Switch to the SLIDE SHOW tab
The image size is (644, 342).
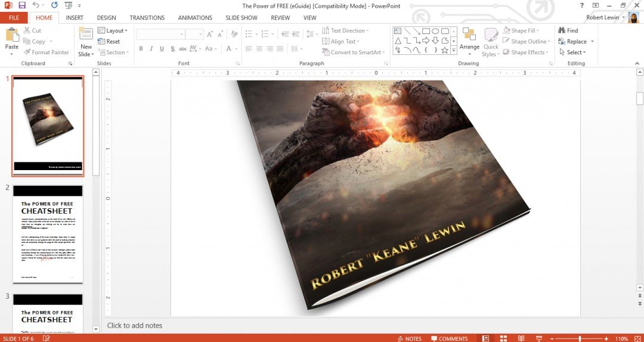pos(241,18)
